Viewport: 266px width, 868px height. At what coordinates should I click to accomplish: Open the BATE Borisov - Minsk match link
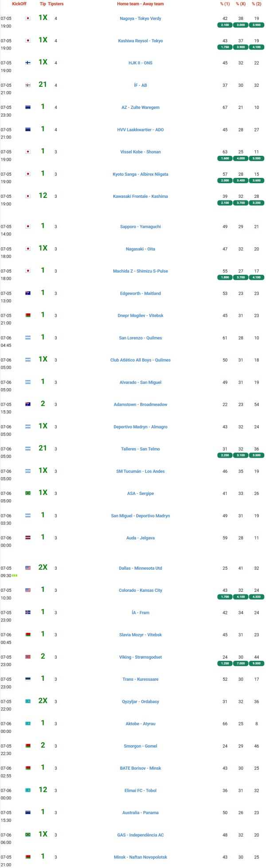pyautogui.click(x=141, y=768)
